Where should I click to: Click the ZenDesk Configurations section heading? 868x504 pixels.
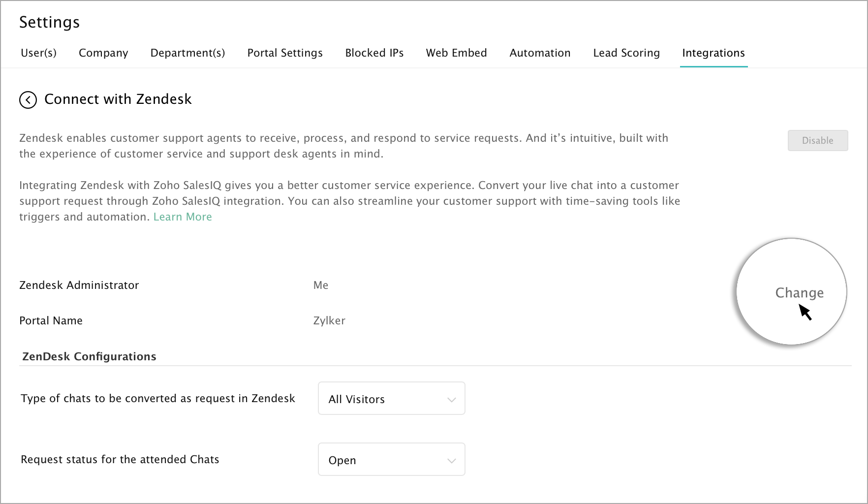click(x=89, y=357)
